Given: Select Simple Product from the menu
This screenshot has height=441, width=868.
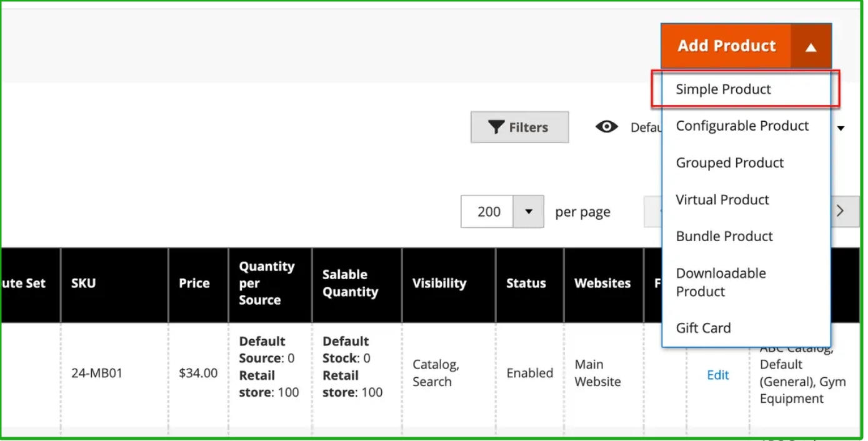Looking at the screenshot, I should click(723, 89).
